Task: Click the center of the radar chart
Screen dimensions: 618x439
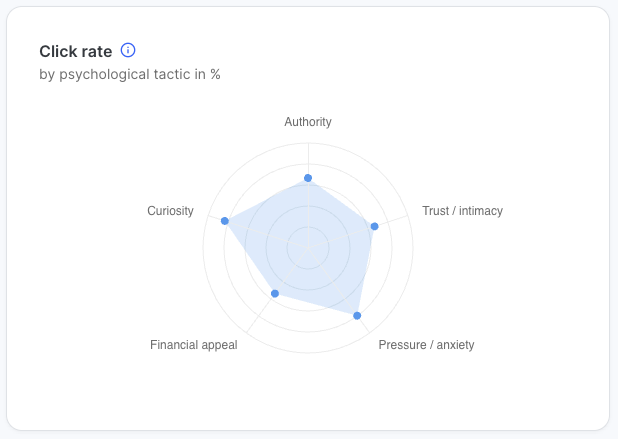Action: 308,248
